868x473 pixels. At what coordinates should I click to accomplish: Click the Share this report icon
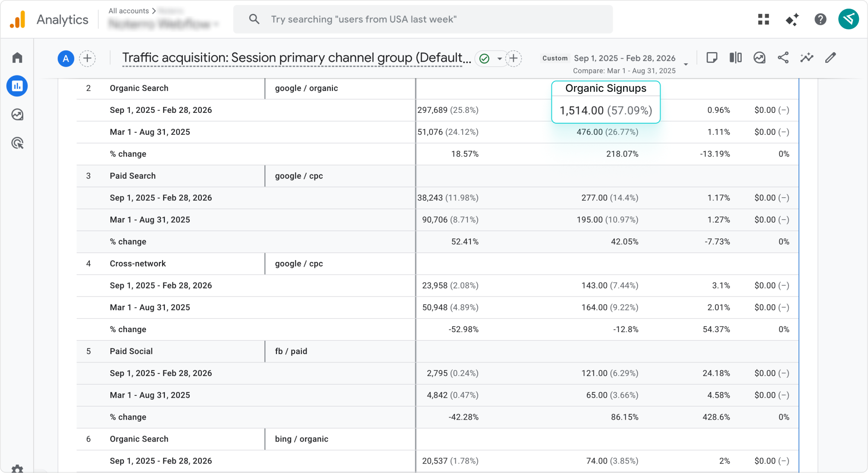[783, 58]
